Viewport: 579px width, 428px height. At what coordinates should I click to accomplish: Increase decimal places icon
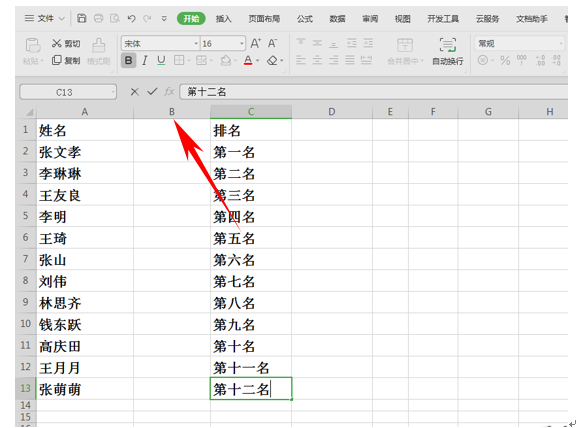[540, 60]
